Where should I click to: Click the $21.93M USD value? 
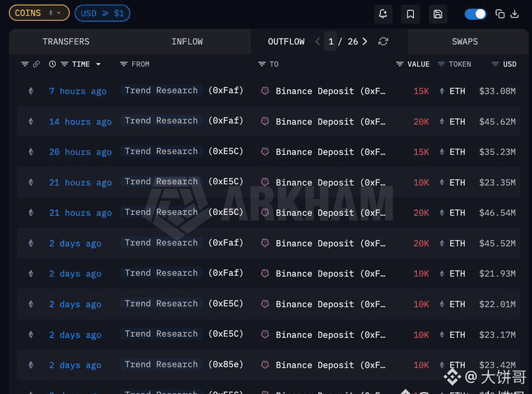(x=497, y=273)
